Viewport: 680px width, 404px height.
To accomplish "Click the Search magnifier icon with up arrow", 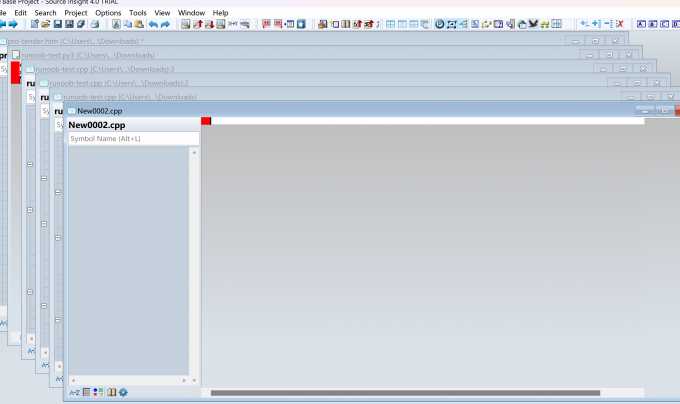I will 198,24.
